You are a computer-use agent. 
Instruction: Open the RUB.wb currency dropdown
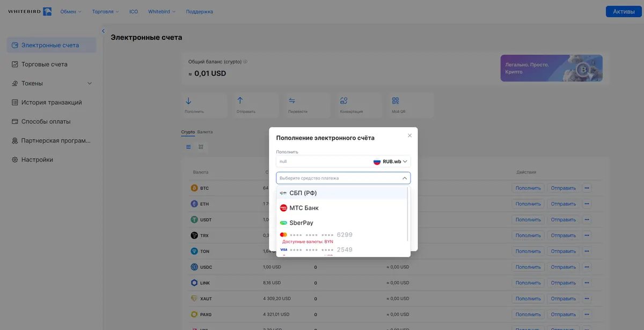click(x=391, y=161)
